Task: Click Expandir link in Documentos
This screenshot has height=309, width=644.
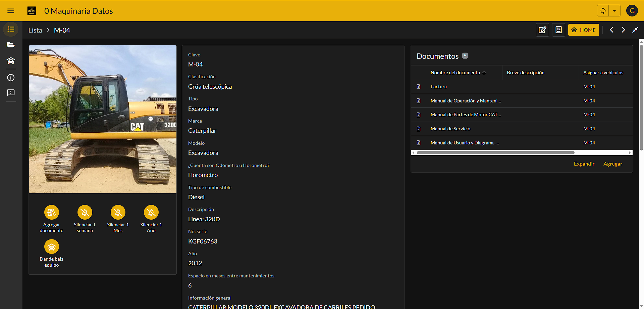Action: 584,164
